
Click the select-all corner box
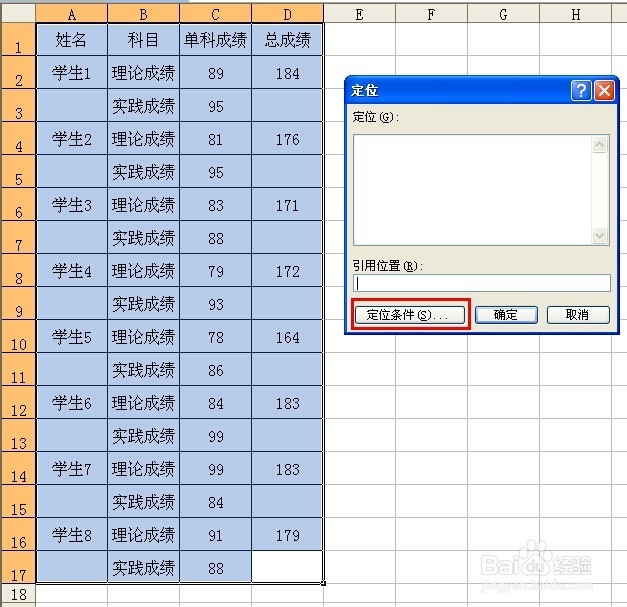pos(18,14)
